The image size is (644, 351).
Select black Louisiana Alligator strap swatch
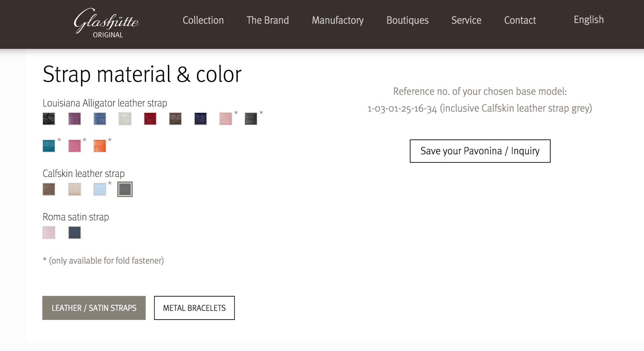click(x=49, y=118)
